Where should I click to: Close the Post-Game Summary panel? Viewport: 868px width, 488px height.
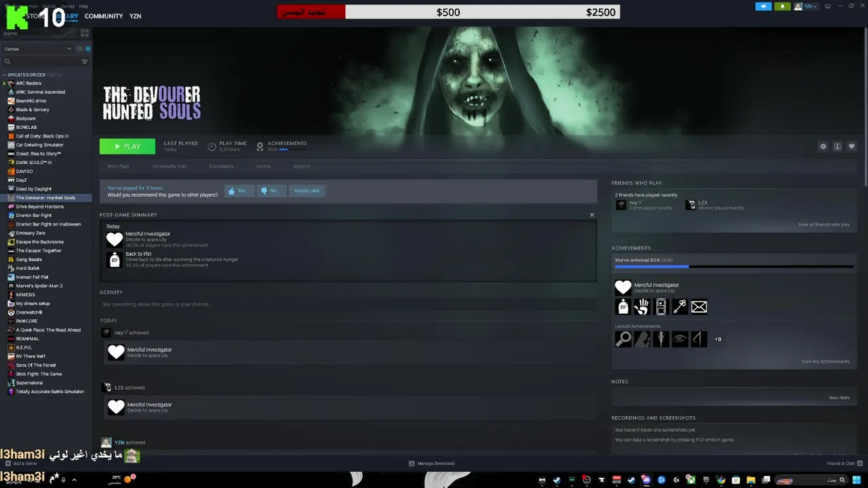point(591,215)
